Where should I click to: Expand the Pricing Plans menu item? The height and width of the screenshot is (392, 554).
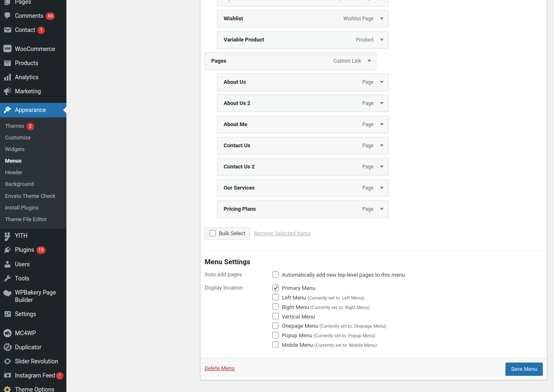pyautogui.click(x=382, y=209)
